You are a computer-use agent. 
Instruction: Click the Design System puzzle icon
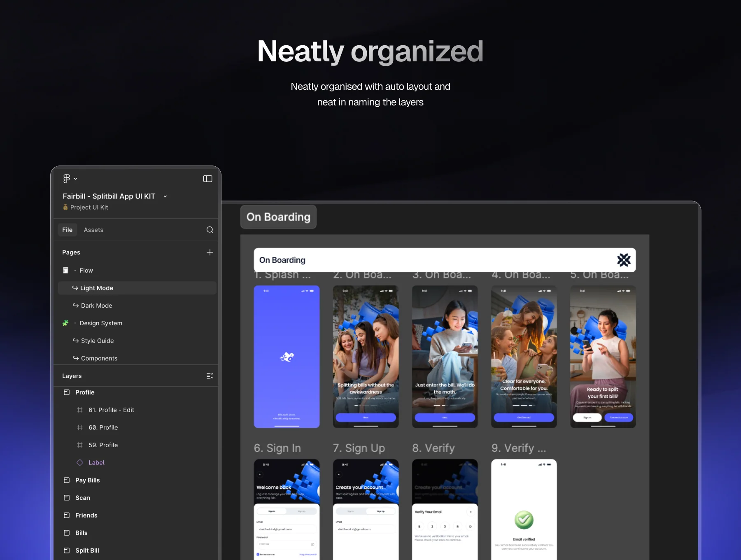click(65, 323)
